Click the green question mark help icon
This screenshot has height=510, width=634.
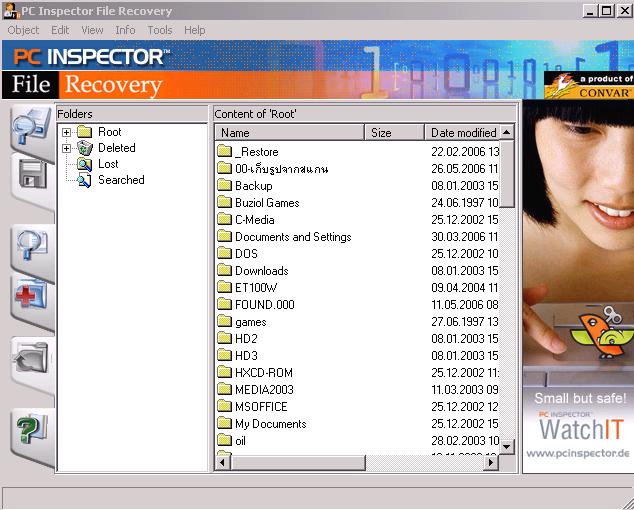[32, 429]
